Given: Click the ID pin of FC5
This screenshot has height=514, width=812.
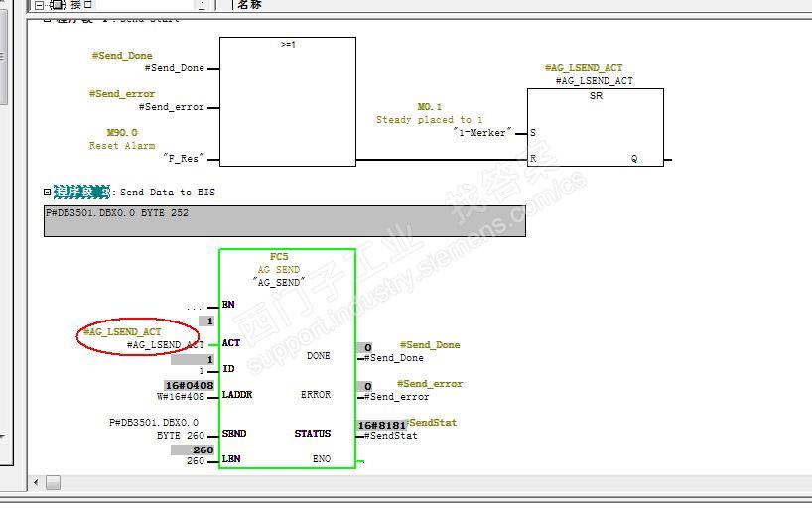Looking at the screenshot, I should (x=228, y=369).
